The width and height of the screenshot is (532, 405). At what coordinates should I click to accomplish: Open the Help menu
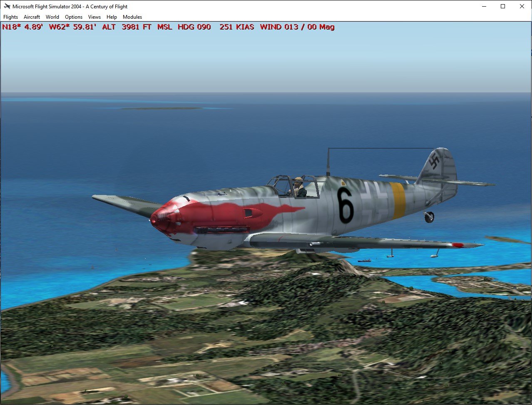pos(112,17)
